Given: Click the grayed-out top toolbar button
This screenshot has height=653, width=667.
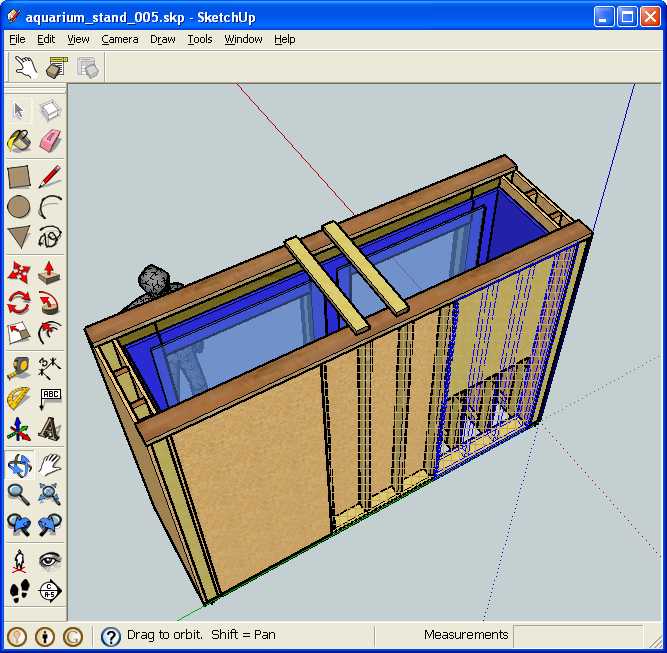Looking at the screenshot, I should (x=88, y=67).
